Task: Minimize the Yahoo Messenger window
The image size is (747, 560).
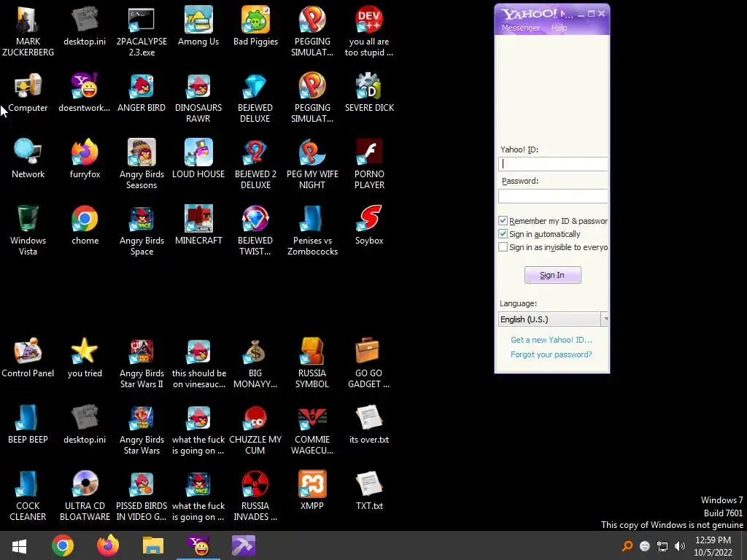Action: point(581,14)
